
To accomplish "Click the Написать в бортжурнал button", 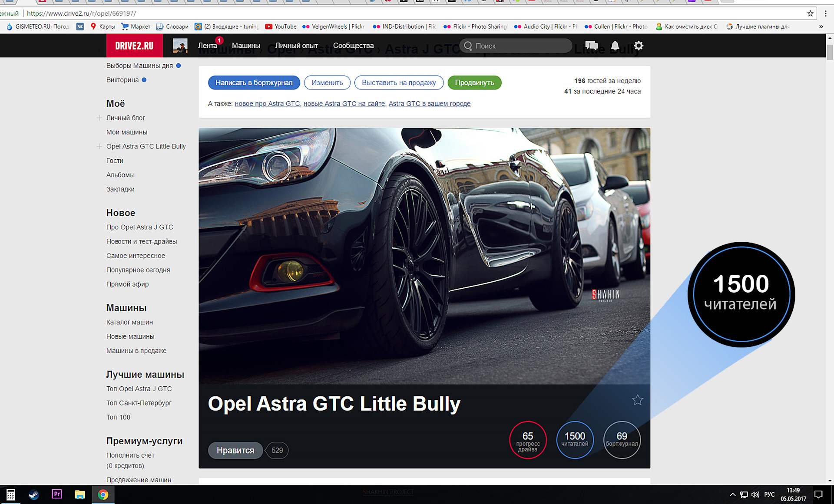I will (254, 82).
